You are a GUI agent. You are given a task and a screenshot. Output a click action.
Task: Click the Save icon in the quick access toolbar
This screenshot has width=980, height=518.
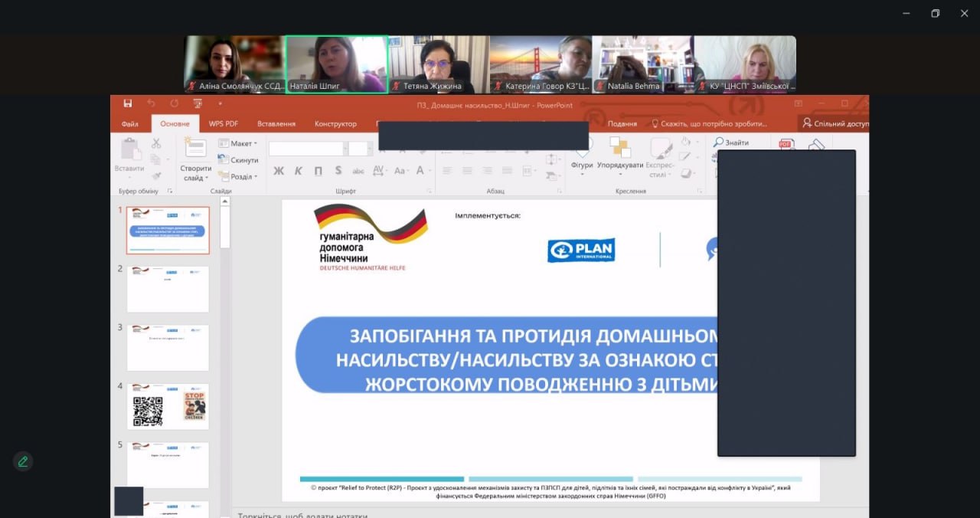tap(128, 104)
